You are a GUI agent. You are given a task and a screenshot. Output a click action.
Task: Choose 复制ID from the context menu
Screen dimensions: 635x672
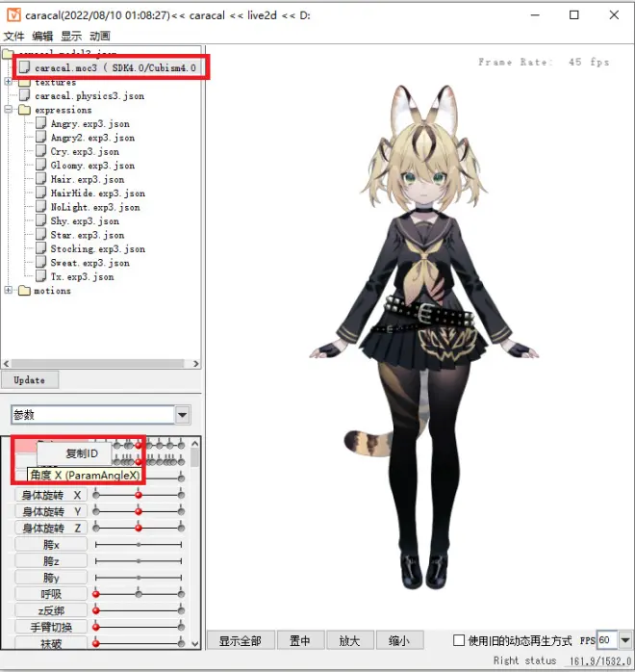click(74, 453)
